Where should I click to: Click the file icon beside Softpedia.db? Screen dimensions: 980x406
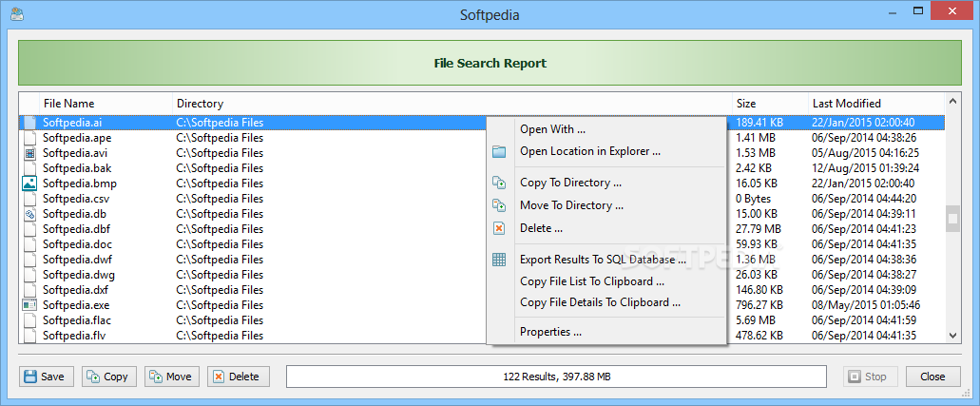29,214
